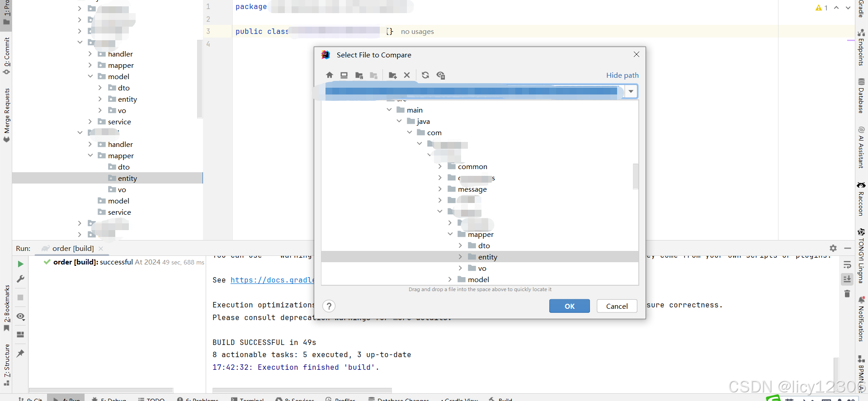
Task: Open build settings wrench in Run panel
Action: [x=20, y=279]
